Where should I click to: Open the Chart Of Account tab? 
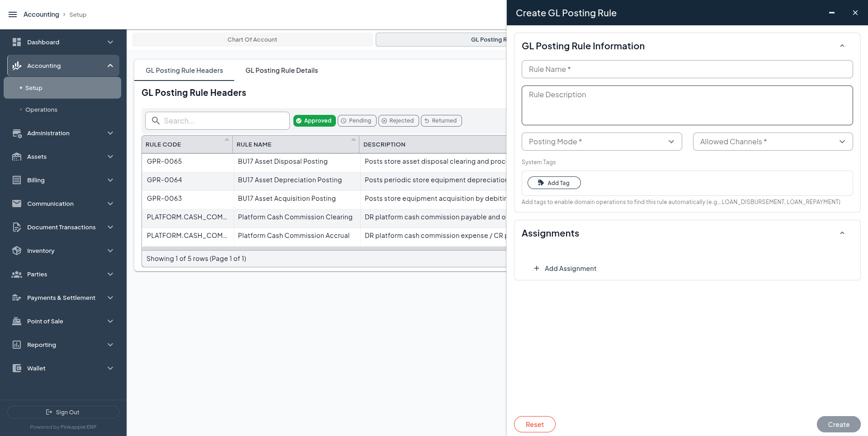252,39
